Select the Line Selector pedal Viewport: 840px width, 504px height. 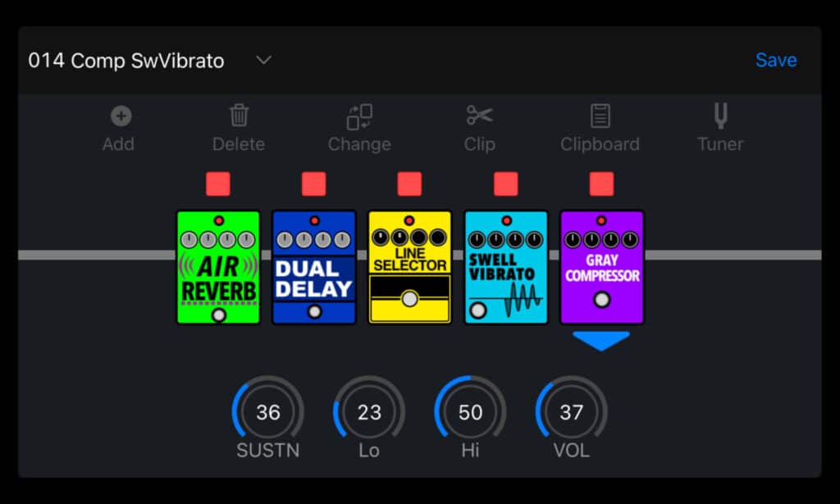click(410, 267)
